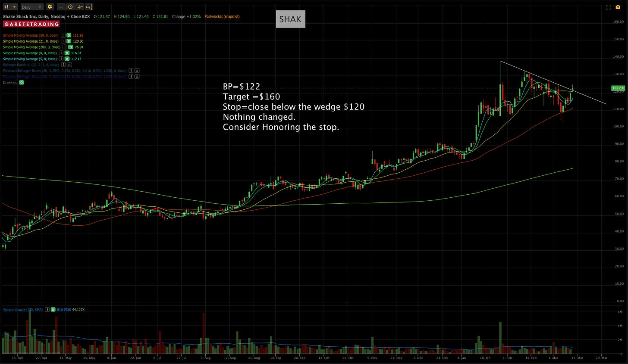Click the studies line-chart toolbar icon

(61, 7)
